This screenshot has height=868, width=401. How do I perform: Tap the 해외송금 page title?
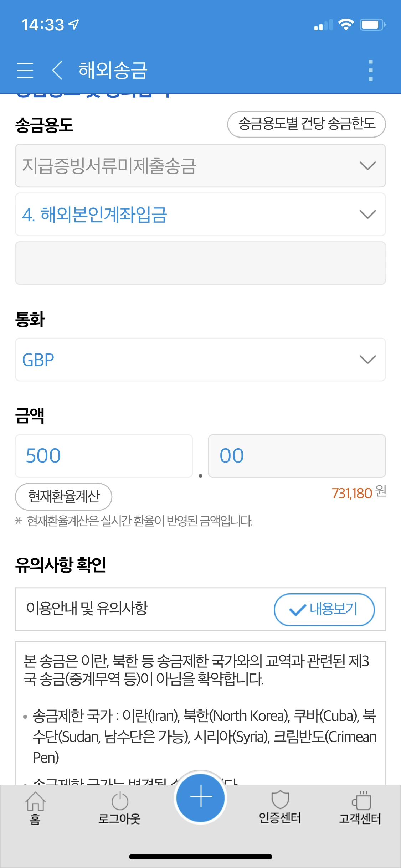coord(113,70)
